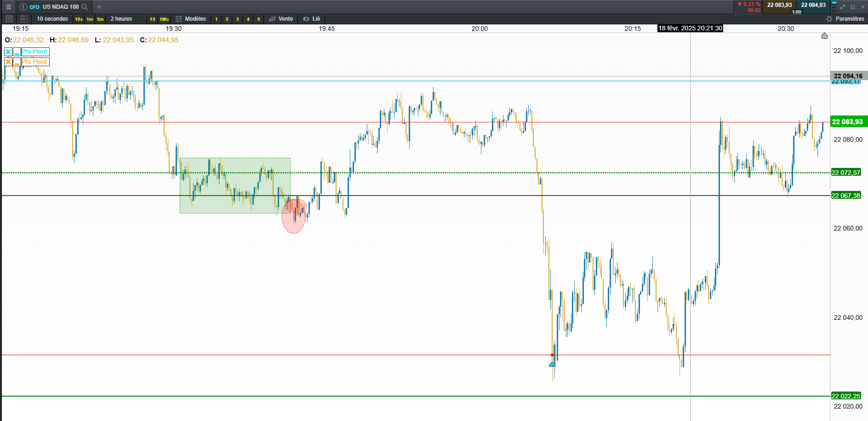Image resolution: width=868 pixels, height=421 pixels.
Task: Click the Paramètres gear icon
Action: [829, 19]
